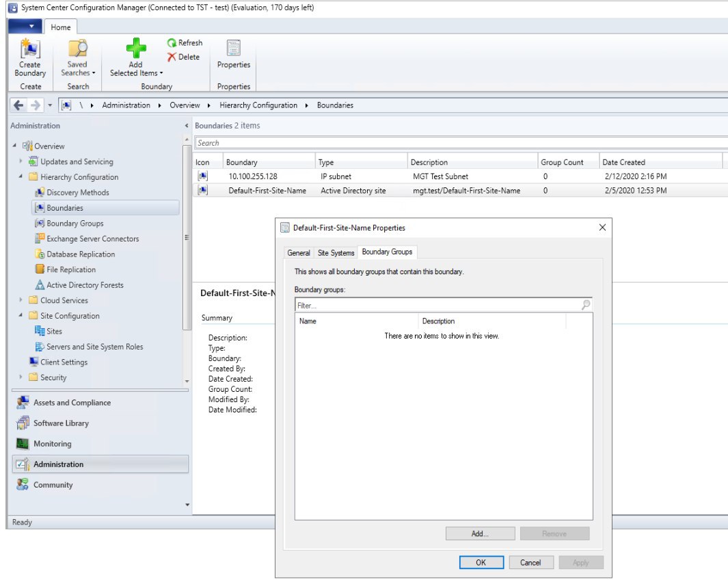Click the red Delete icon in ribbon
The image size is (728, 582).
coord(172,57)
